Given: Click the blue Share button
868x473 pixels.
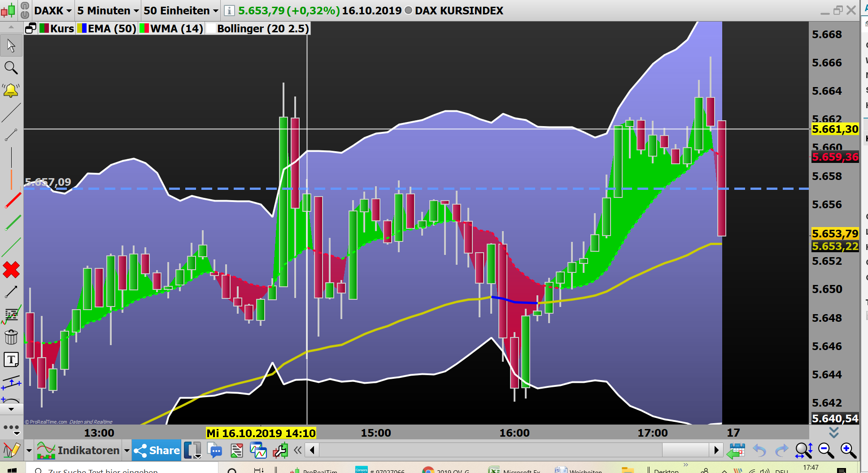Looking at the screenshot, I should (156, 450).
